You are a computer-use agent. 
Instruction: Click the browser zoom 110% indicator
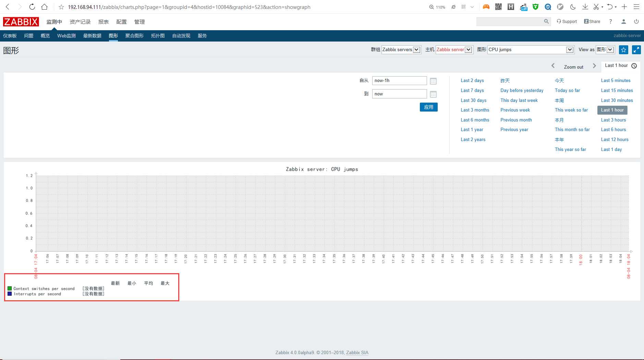pos(437,7)
